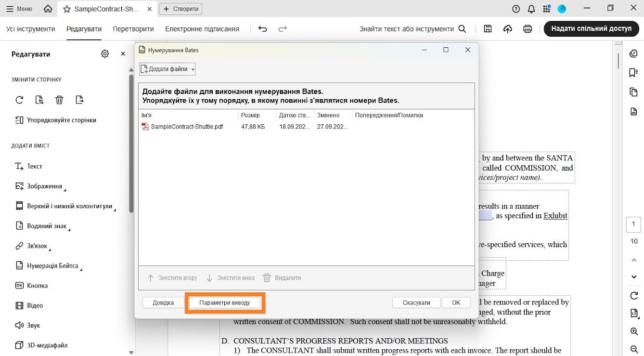Viewport: 644px width, 356px height.
Task: Click Змістити вгору button
Action: tap(172, 278)
